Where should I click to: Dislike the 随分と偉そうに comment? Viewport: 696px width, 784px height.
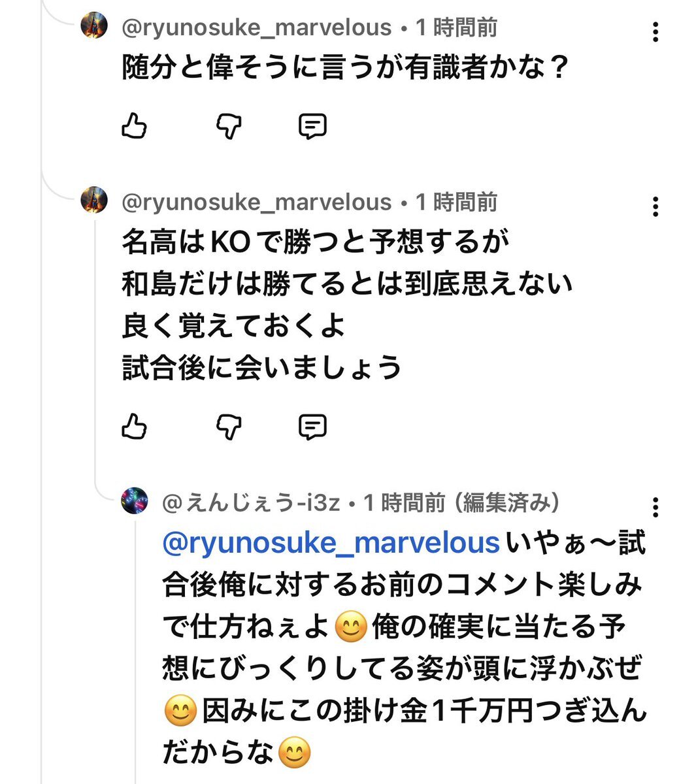click(x=229, y=125)
